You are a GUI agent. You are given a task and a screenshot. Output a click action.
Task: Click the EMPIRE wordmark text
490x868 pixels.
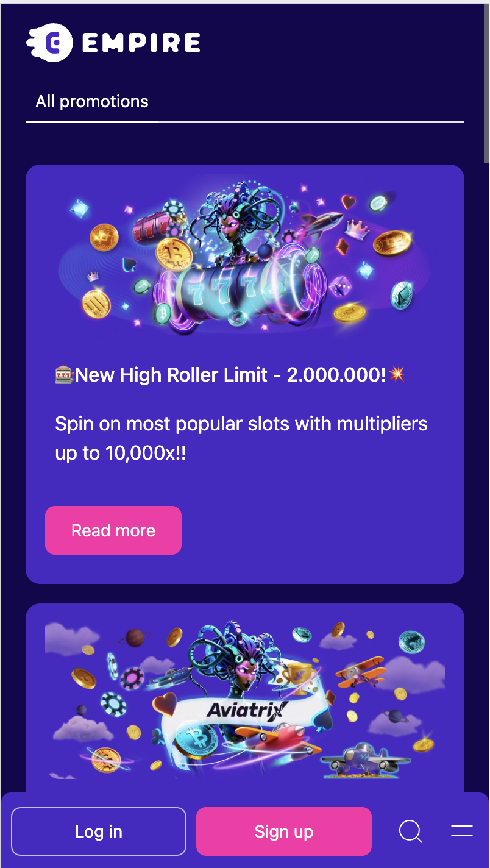coord(141,43)
